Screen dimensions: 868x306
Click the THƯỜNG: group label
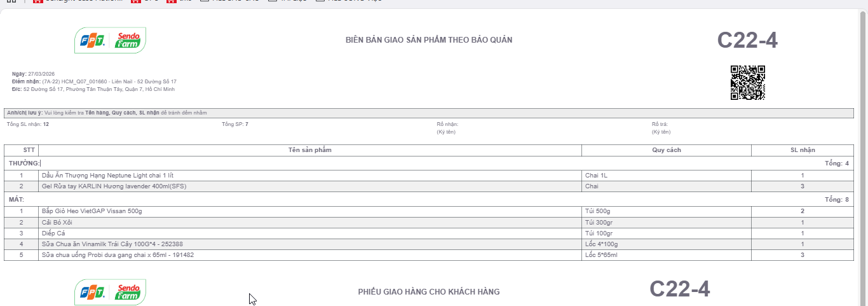click(24, 163)
